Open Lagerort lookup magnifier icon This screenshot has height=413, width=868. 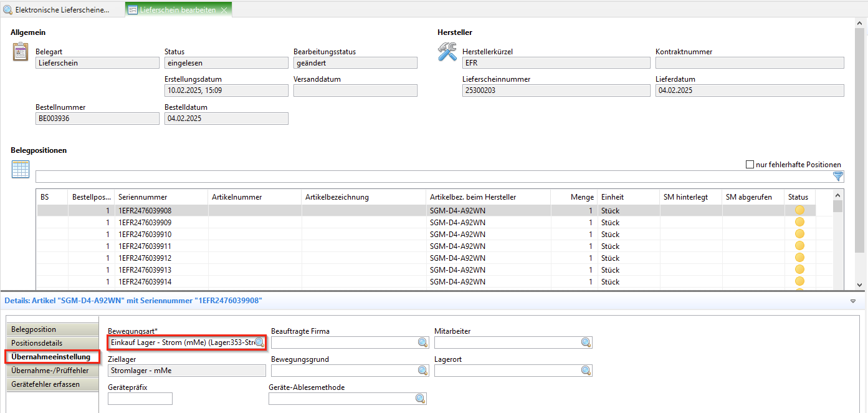pyautogui.click(x=586, y=371)
